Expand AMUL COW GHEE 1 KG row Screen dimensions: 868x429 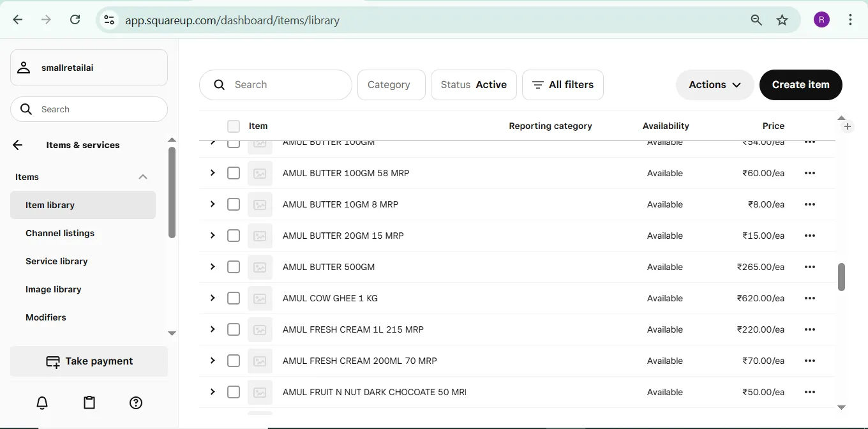coord(213,298)
